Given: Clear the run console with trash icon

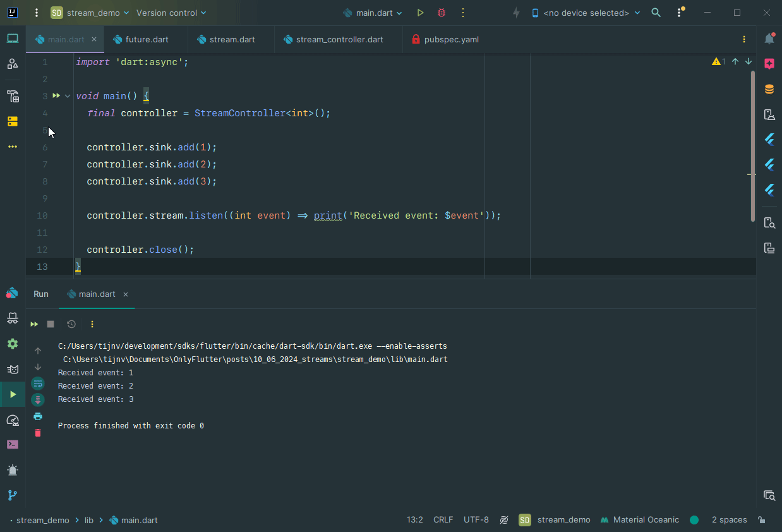Looking at the screenshot, I should pos(38,433).
